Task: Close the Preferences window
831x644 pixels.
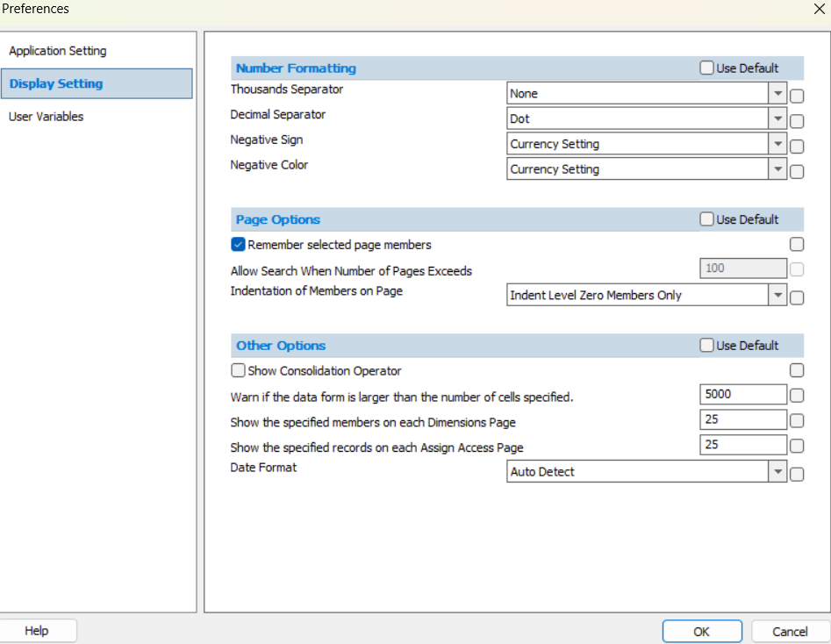Action: coord(820,9)
